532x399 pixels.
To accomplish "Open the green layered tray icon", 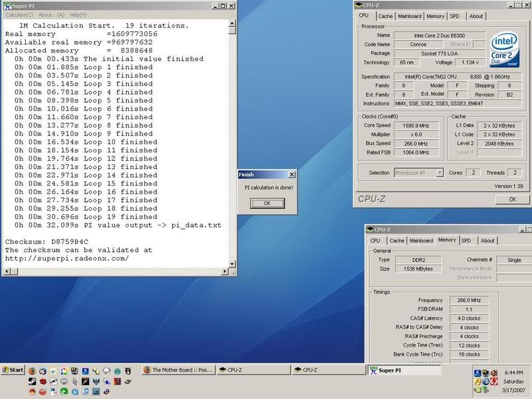I will tap(485, 390).
